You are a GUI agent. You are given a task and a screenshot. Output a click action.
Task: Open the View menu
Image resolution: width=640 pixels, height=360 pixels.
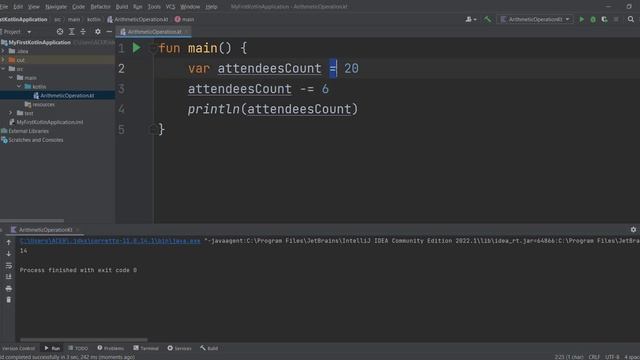[x=34, y=7]
